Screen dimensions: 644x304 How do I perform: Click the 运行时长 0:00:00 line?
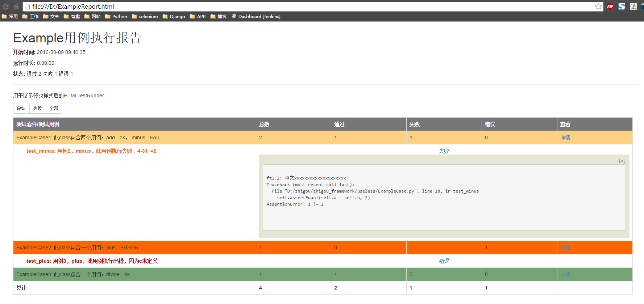(34, 63)
